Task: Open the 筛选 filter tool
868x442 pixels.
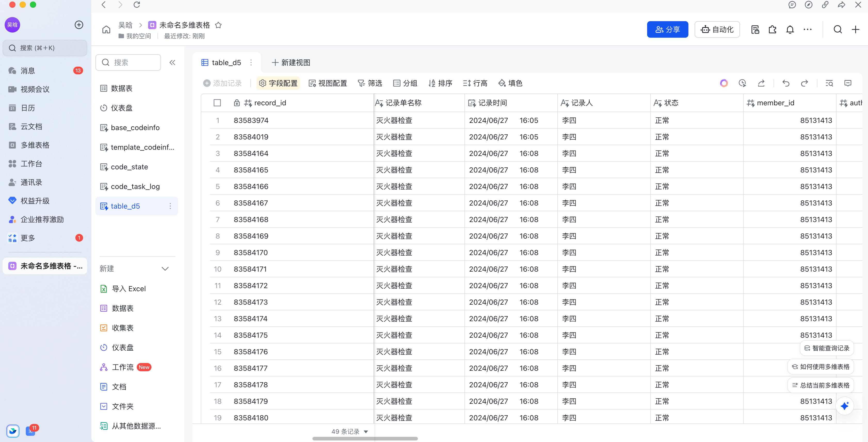Action: tap(370, 83)
